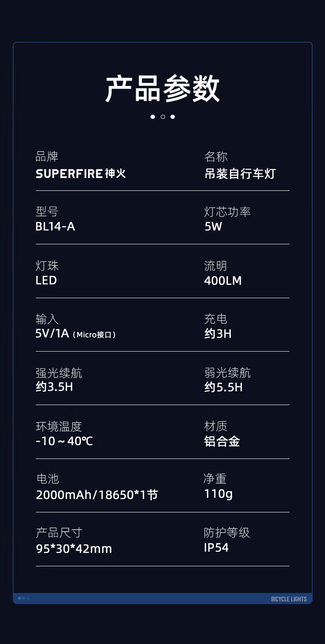Click the 约5.5H low-beam runtime
This screenshot has height=644, width=325.
(x=223, y=387)
